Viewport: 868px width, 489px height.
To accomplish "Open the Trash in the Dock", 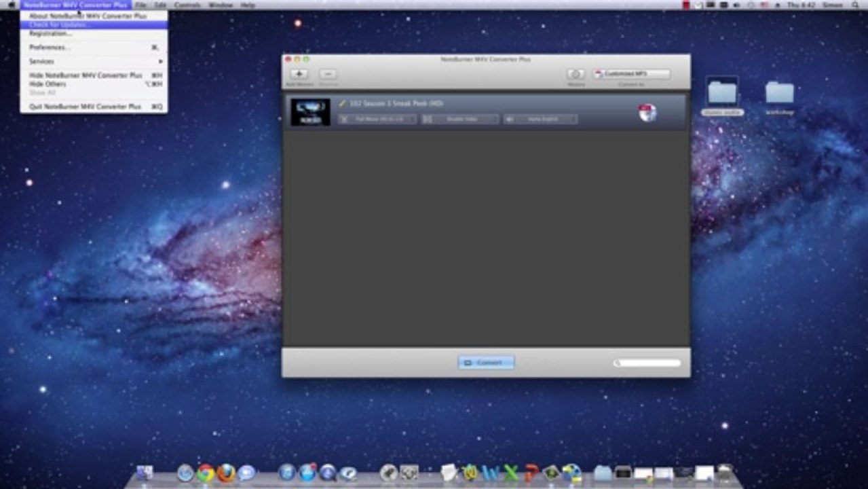I will [x=725, y=473].
